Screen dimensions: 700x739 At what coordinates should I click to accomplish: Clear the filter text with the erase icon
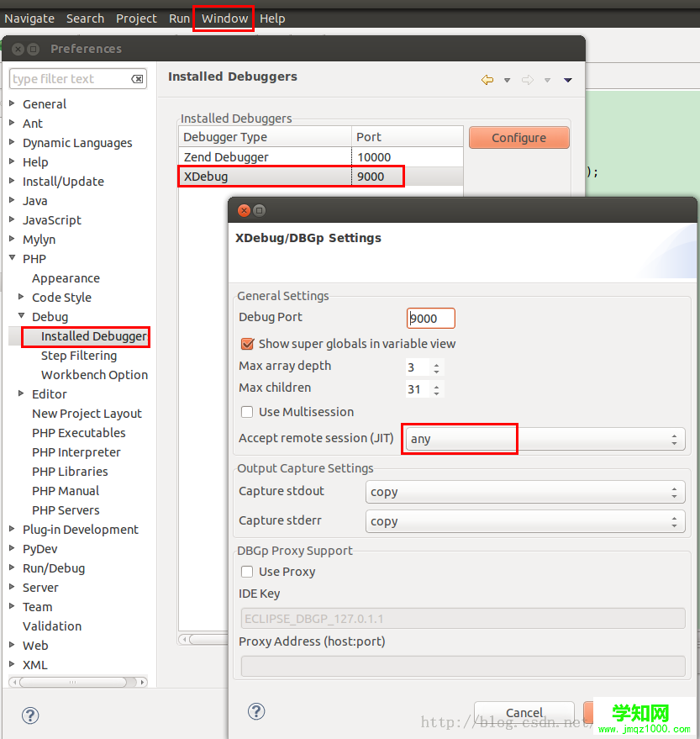tap(137, 79)
